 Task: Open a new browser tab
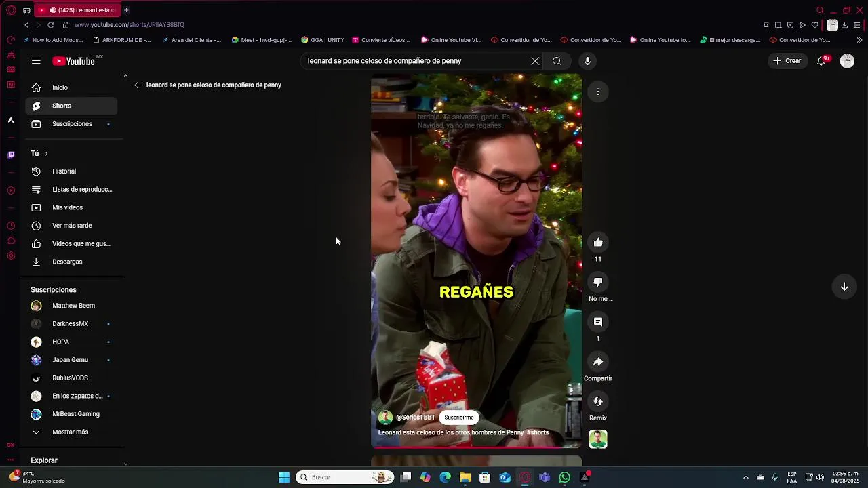pyautogui.click(x=126, y=10)
